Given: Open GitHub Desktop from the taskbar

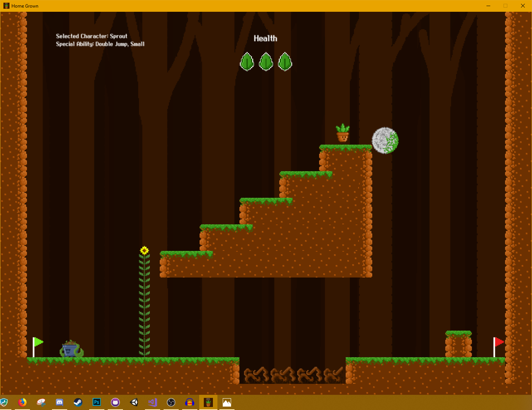Looking at the screenshot, I should click(115, 402).
